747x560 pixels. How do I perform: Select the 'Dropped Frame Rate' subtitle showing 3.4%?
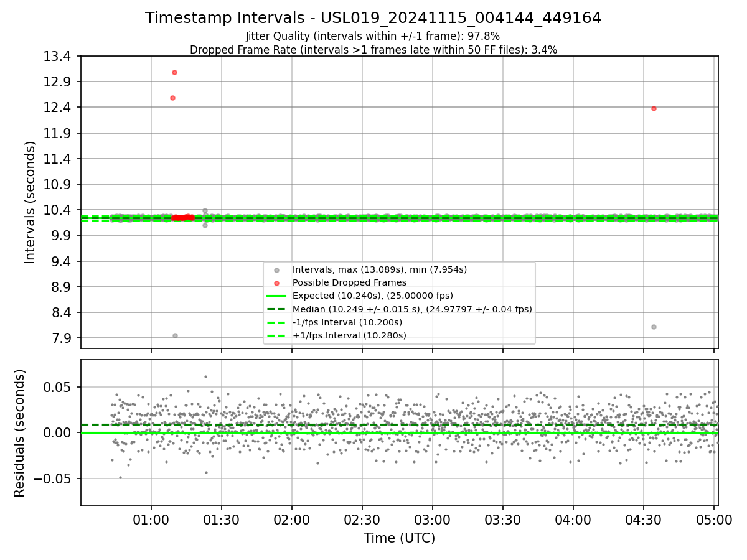click(374, 50)
